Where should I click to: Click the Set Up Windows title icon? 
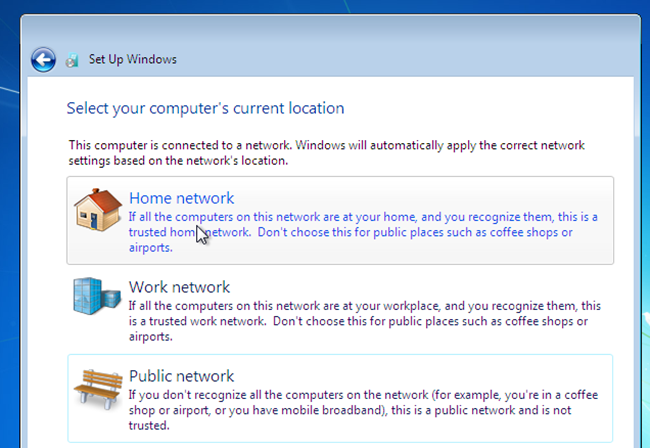pos(72,60)
